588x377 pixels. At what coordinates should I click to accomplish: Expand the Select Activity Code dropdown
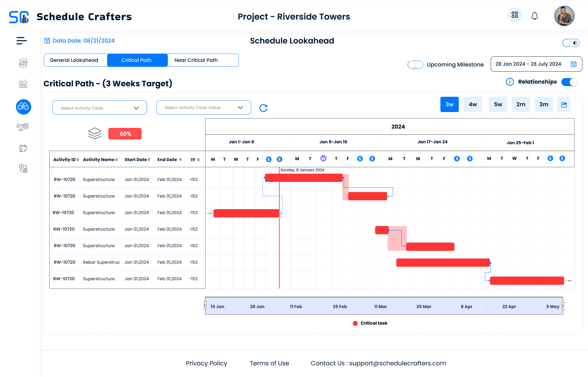100,108
